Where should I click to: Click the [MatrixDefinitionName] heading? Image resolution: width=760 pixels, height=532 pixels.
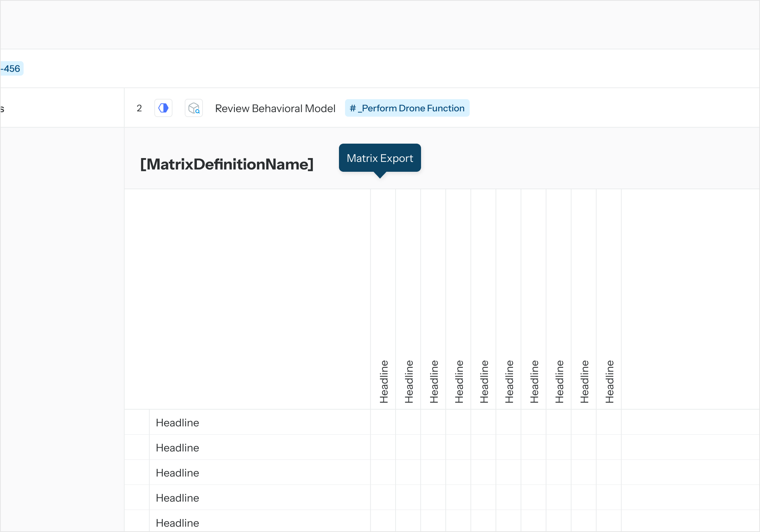227,164
